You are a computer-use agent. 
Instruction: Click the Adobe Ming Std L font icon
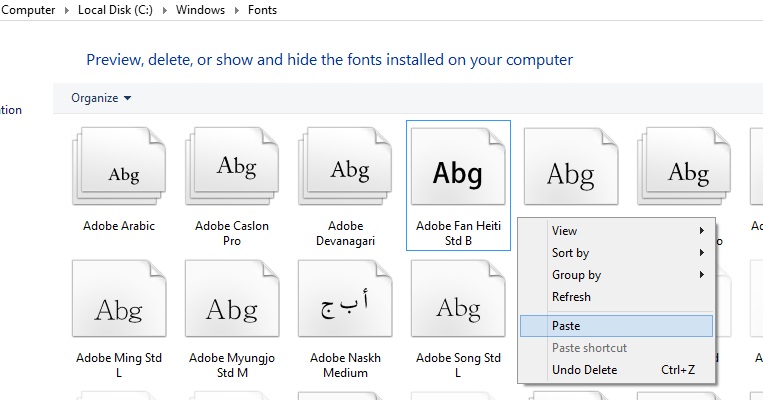(x=119, y=306)
